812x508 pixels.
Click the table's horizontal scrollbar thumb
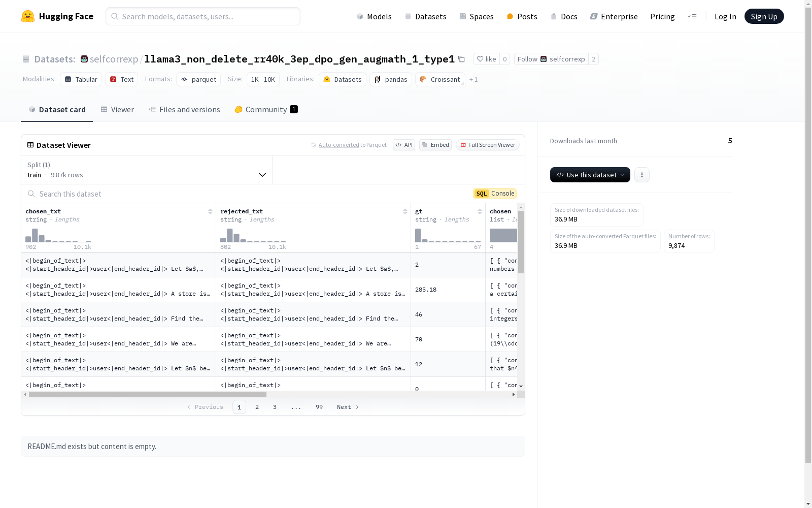[x=148, y=394]
